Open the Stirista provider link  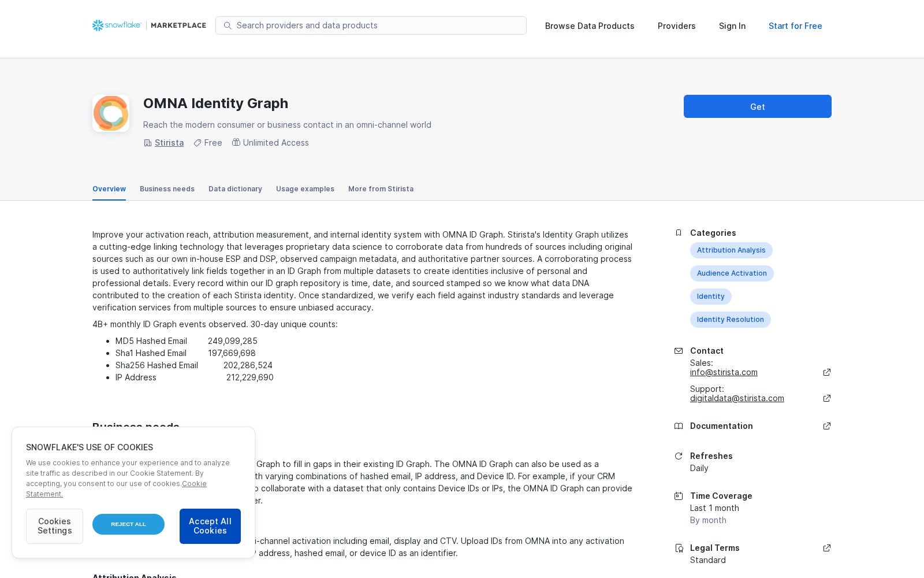coord(169,143)
